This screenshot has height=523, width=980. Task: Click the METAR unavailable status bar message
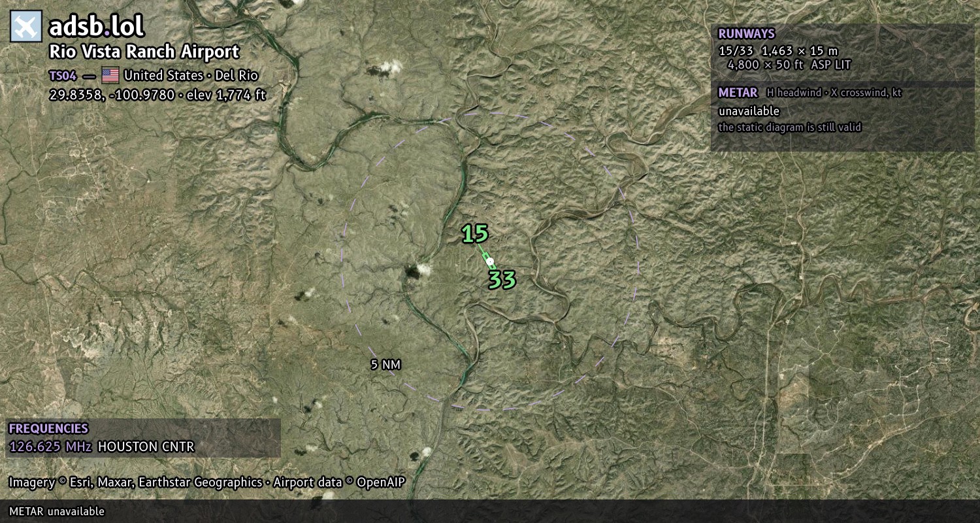57,511
